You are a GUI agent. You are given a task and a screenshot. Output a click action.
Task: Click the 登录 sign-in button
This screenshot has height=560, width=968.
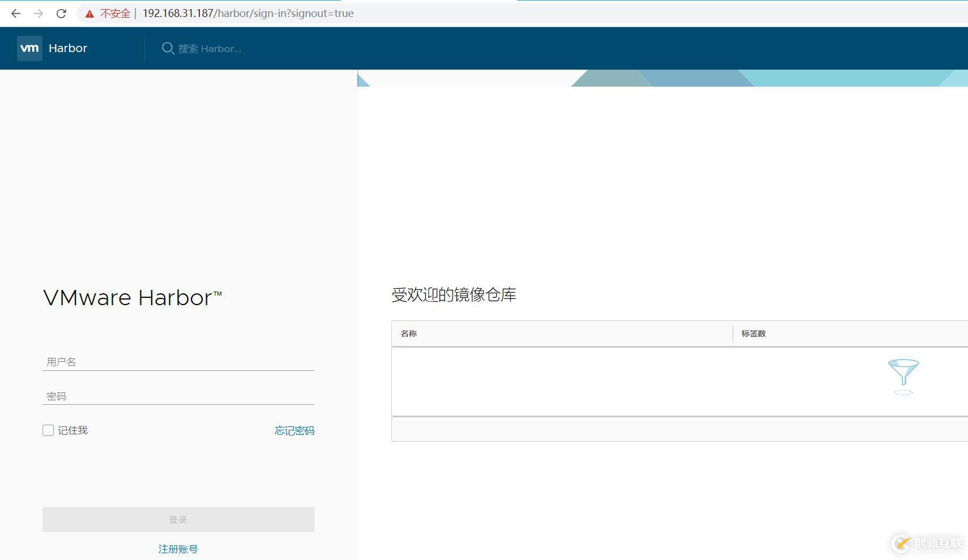click(x=178, y=519)
